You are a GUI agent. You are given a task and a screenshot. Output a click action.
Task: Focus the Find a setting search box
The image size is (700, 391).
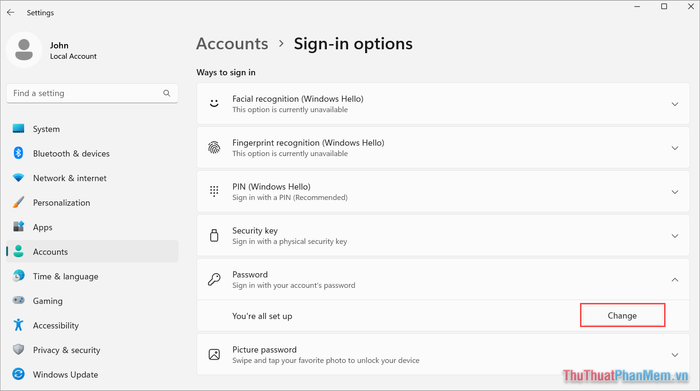pos(92,93)
